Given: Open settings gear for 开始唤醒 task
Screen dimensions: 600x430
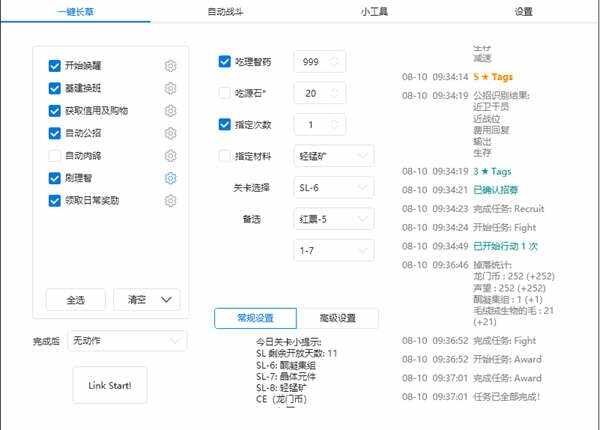Looking at the screenshot, I should 171,66.
